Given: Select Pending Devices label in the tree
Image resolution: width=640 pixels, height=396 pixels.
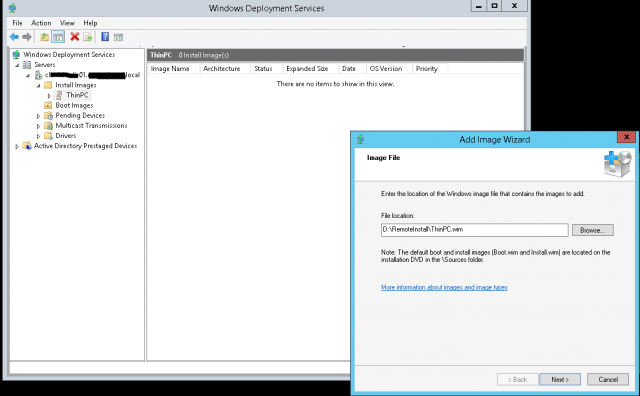Looking at the screenshot, I should (x=80, y=116).
